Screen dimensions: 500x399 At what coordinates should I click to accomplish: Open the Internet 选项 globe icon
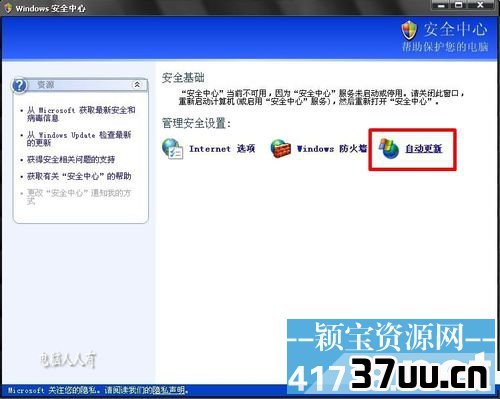click(x=172, y=149)
